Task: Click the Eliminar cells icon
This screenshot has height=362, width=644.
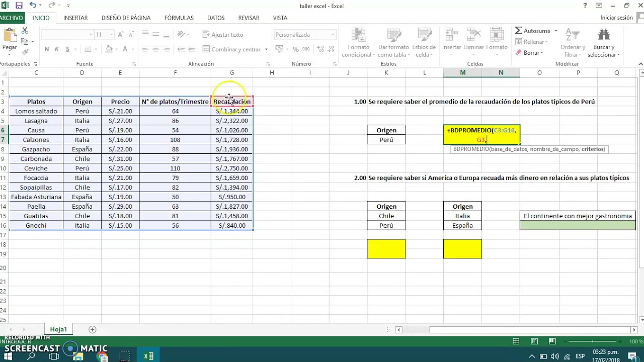Action: point(473,35)
